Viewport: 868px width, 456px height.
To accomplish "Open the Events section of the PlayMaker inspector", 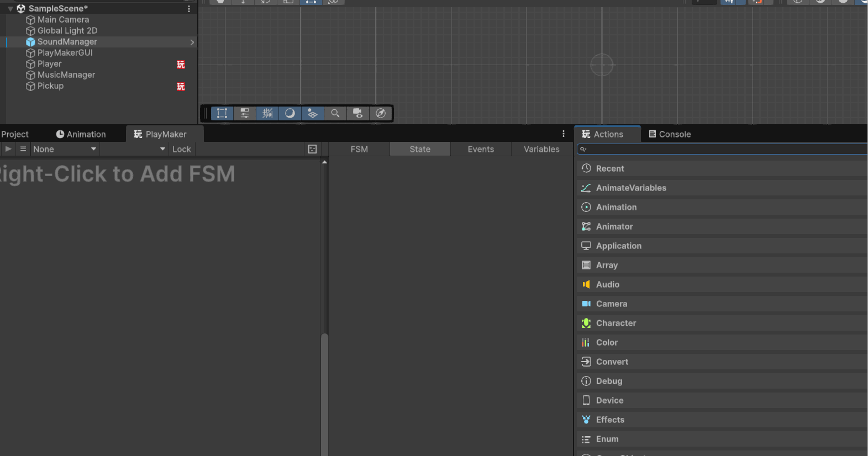I will (481, 149).
